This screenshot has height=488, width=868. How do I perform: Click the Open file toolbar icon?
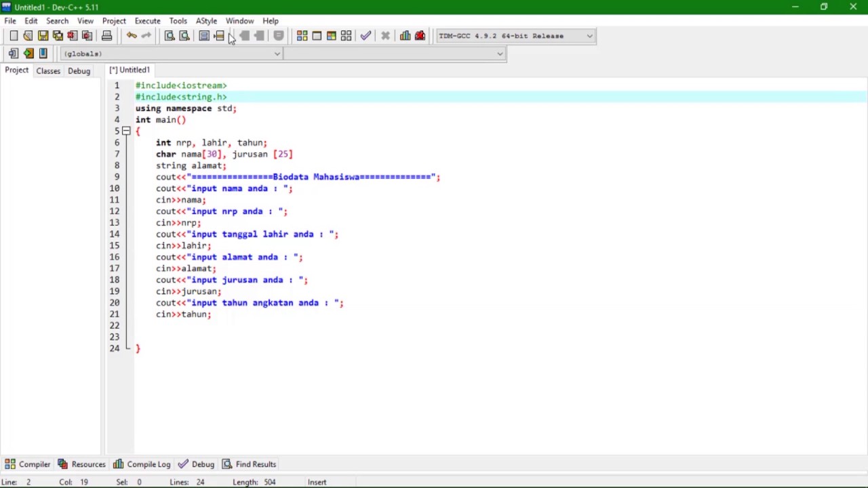28,36
